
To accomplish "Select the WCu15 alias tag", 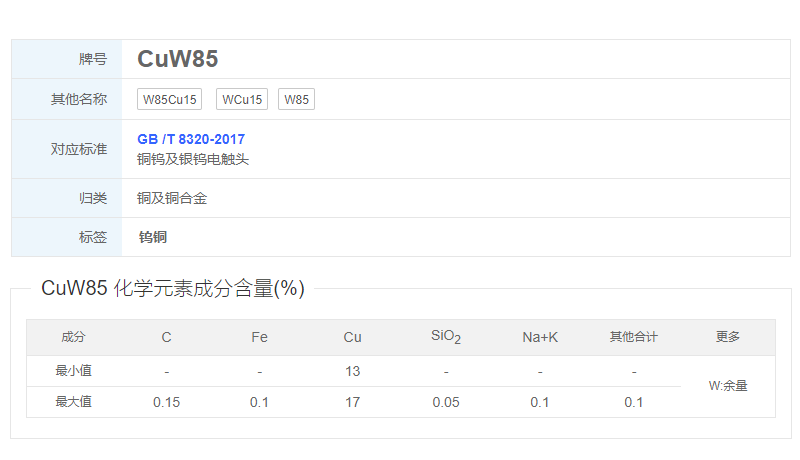I will point(242,99).
